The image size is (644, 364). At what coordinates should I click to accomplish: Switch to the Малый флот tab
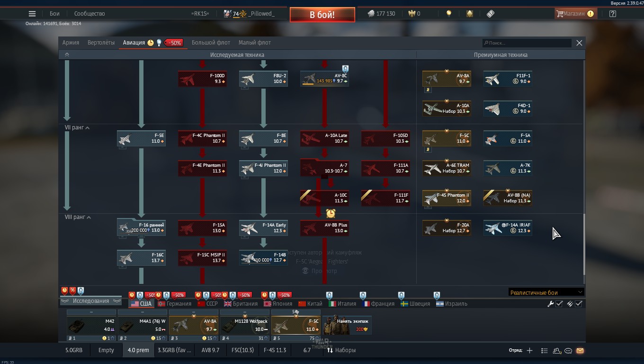(x=255, y=43)
